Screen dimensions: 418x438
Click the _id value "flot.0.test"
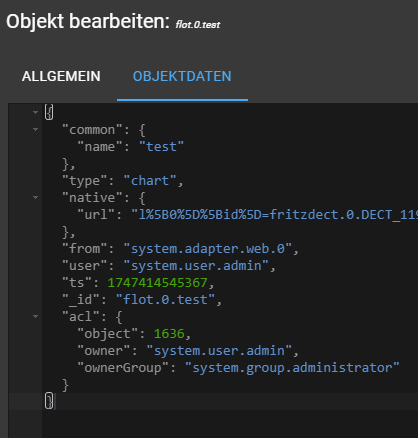click(x=165, y=300)
